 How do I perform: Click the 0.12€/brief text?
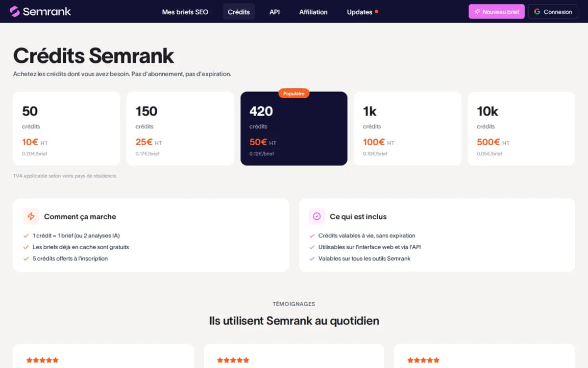coord(262,154)
